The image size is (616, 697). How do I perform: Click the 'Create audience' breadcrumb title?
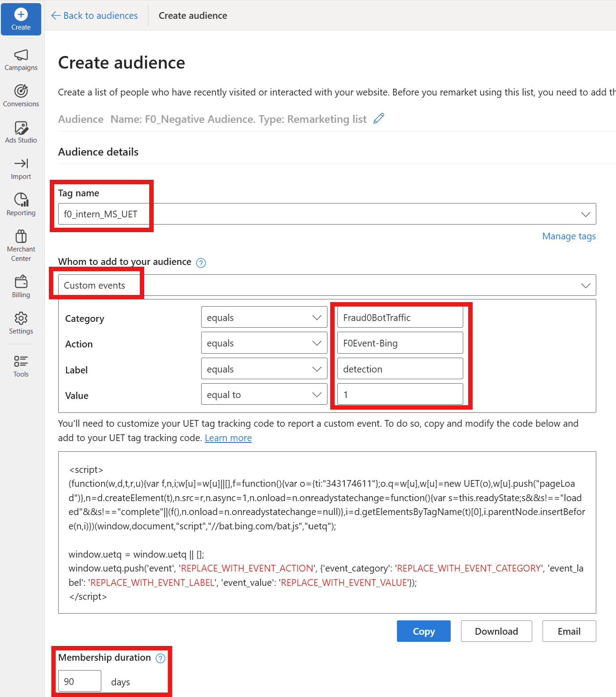pos(193,16)
